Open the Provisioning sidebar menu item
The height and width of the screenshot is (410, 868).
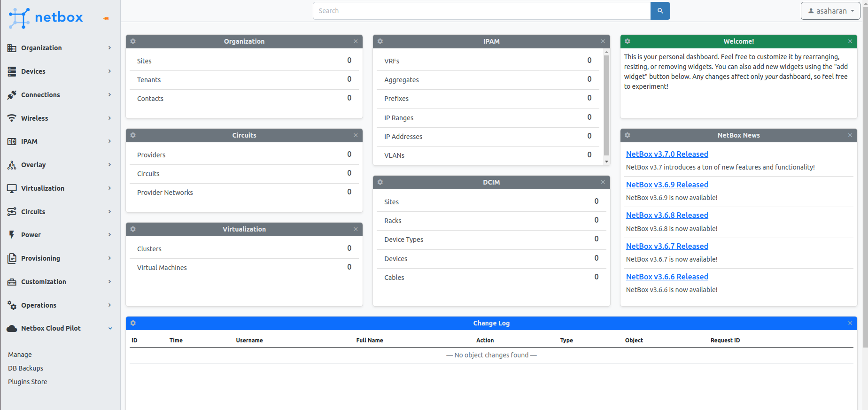pos(60,258)
